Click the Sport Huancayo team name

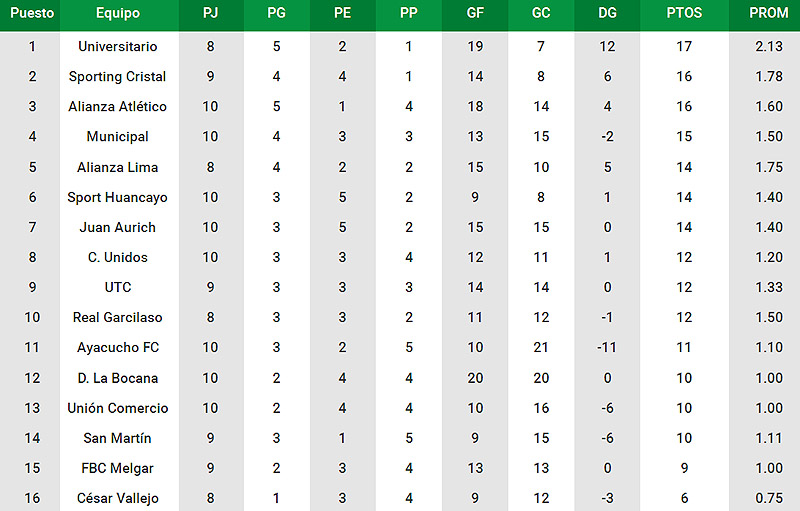tap(117, 197)
